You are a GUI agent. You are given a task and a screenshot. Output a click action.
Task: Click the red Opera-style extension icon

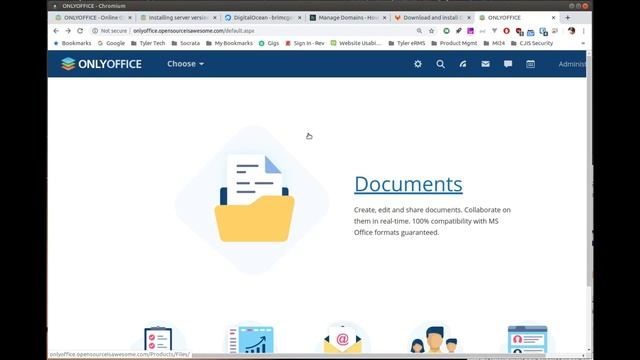[506, 31]
